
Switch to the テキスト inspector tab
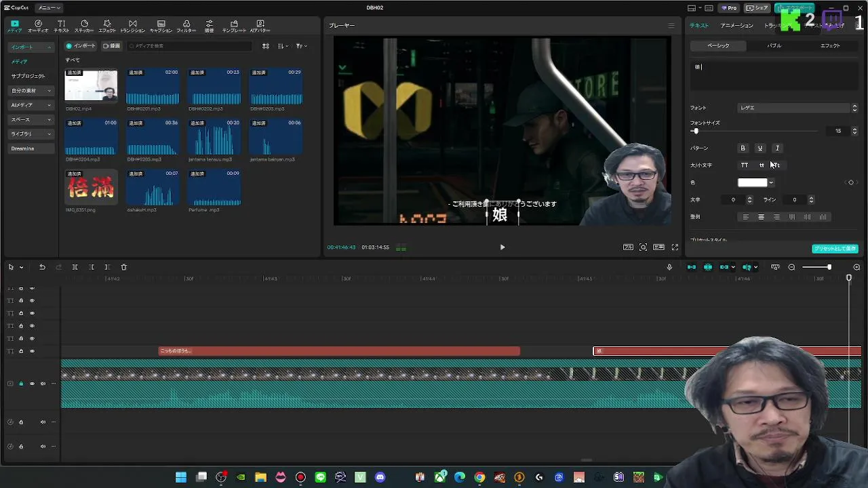[699, 26]
